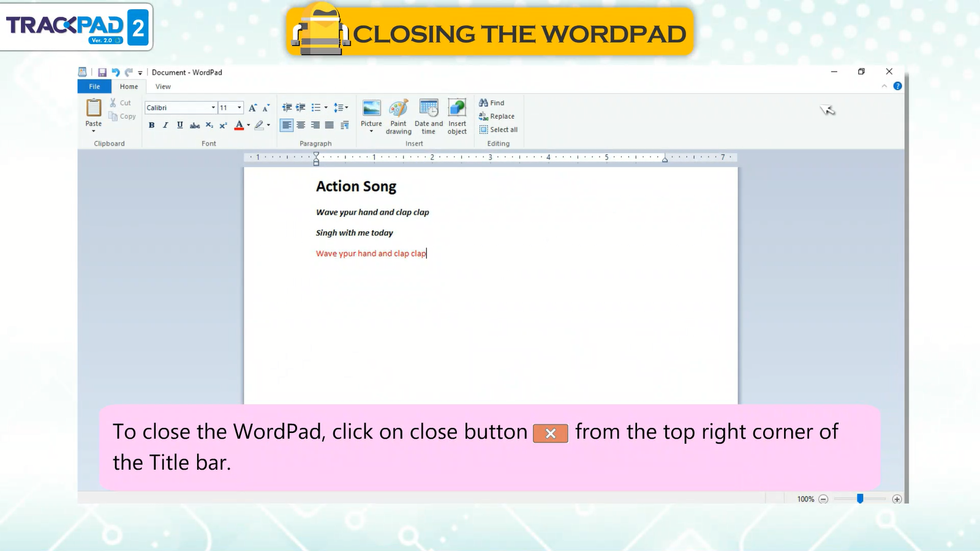The height and width of the screenshot is (551, 980).
Task: Align text to the left
Action: [287, 125]
